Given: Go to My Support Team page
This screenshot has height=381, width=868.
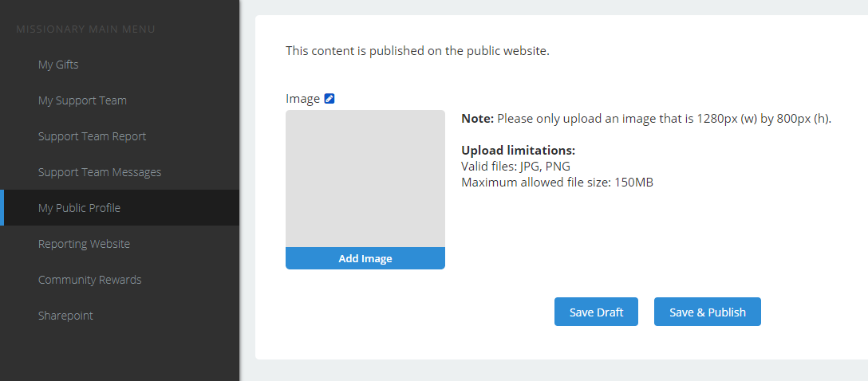Looking at the screenshot, I should coord(82,100).
